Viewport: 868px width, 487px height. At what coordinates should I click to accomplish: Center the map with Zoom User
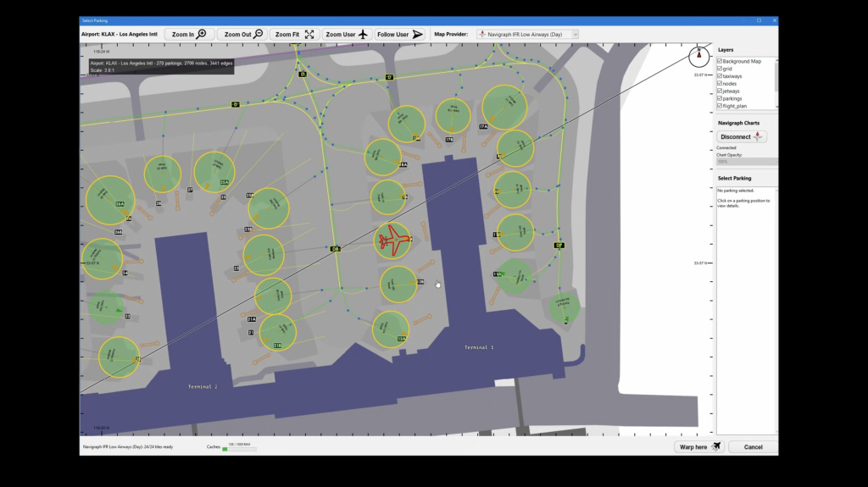[346, 35]
